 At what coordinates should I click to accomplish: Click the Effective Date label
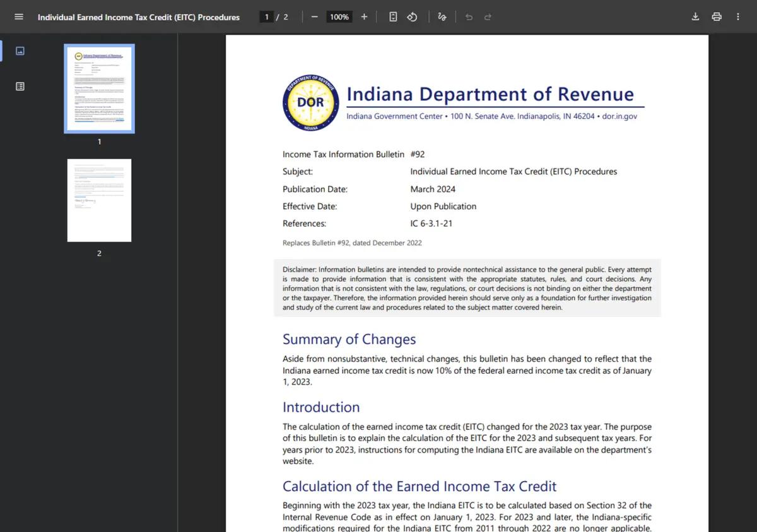310,206
